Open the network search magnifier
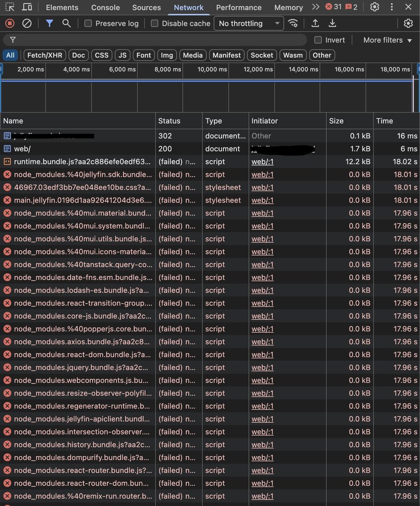The width and height of the screenshot is (420, 506). point(66,23)
